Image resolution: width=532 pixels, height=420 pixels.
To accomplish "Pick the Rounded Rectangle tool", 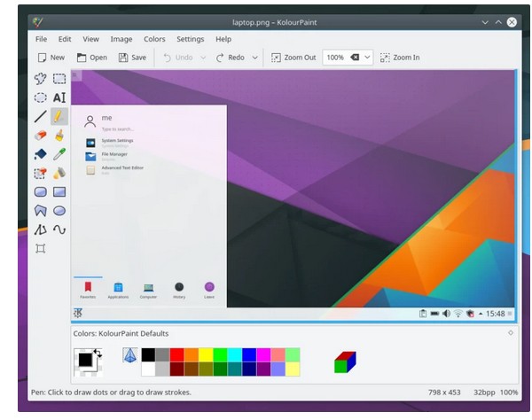I will (x=41, y=192).
